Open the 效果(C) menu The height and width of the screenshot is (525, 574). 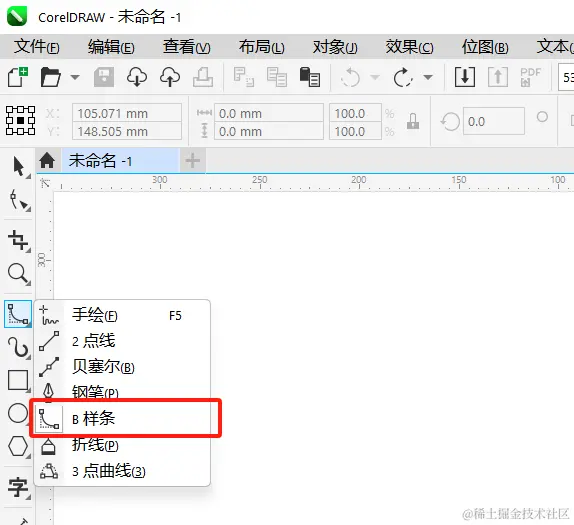coord(409,47)
